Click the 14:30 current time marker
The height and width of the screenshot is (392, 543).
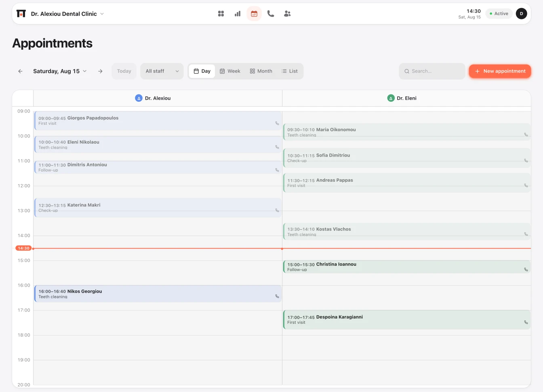coord(23,248)
